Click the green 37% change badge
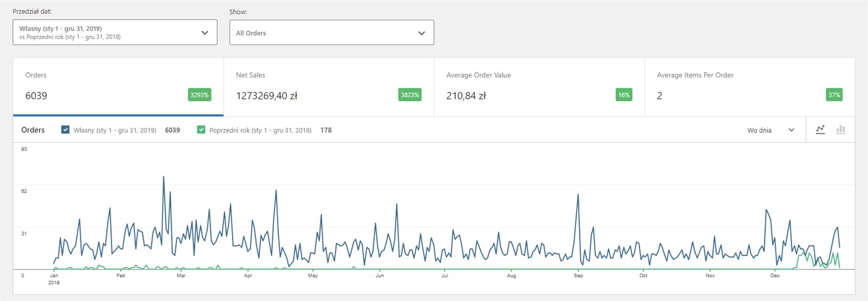This screenshot has height=301, width=868. click(x=834, y=95)
